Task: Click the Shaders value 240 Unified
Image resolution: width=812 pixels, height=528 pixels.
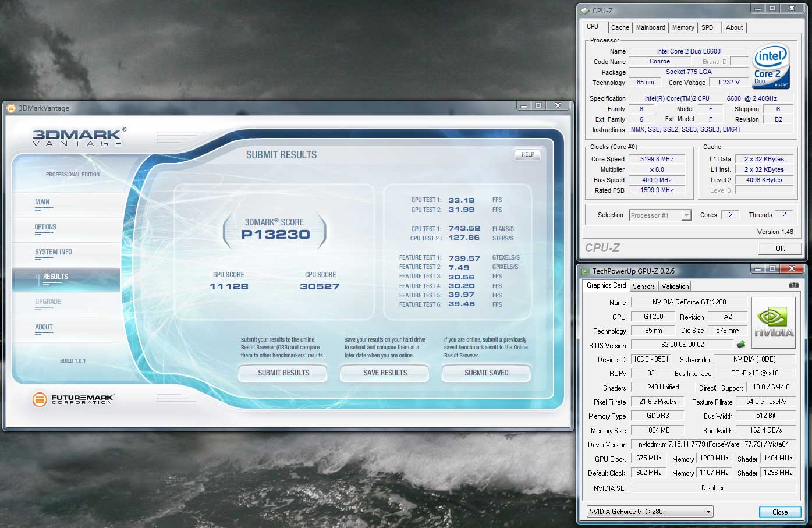Action: (663, 387)
